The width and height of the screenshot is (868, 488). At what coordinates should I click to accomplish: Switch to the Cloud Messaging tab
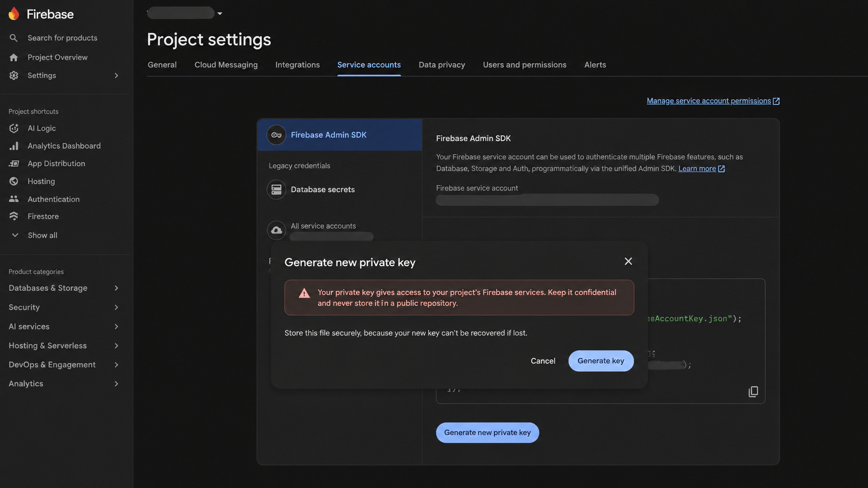click(x=226, y=65)
